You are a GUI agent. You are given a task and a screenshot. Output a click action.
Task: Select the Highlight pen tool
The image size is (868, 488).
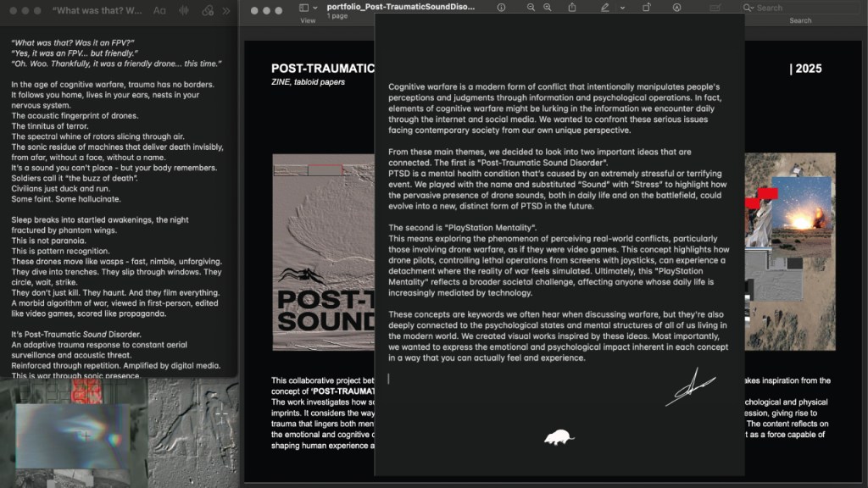pos(604,8)
